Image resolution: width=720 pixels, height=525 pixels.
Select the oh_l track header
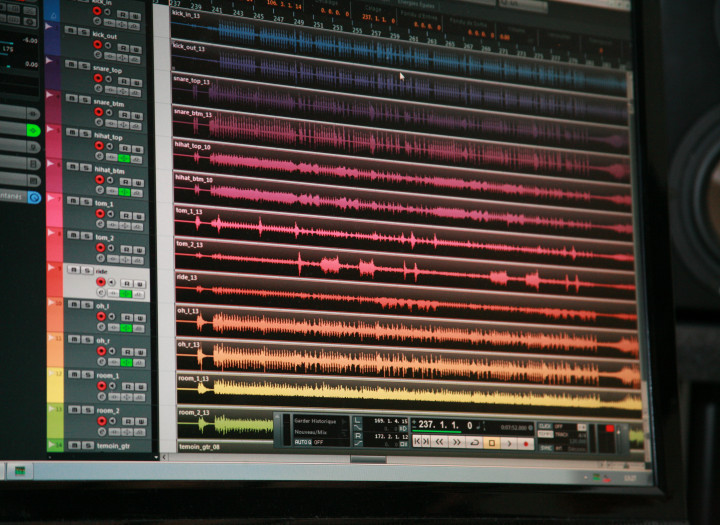click(103, 306)
